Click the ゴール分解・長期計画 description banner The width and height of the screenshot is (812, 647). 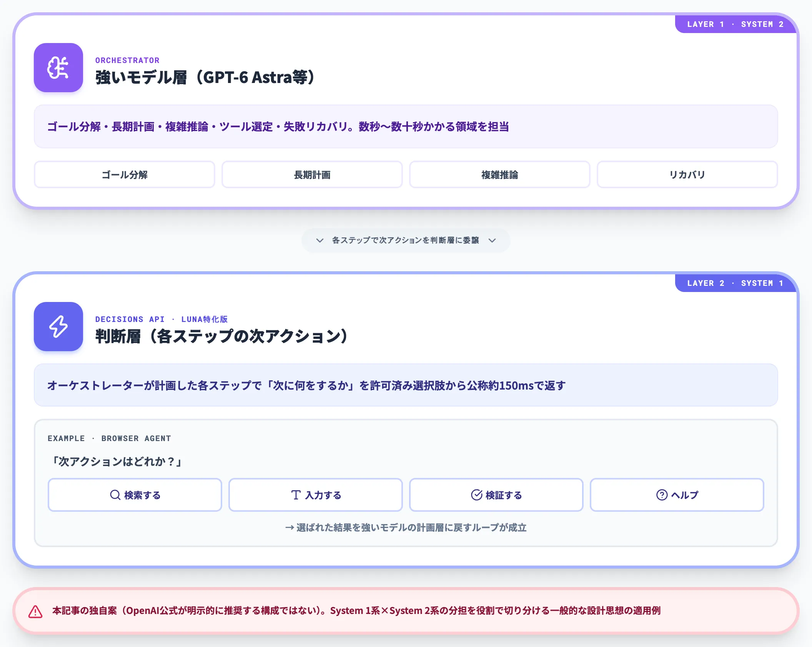click(x=406, y=126)
